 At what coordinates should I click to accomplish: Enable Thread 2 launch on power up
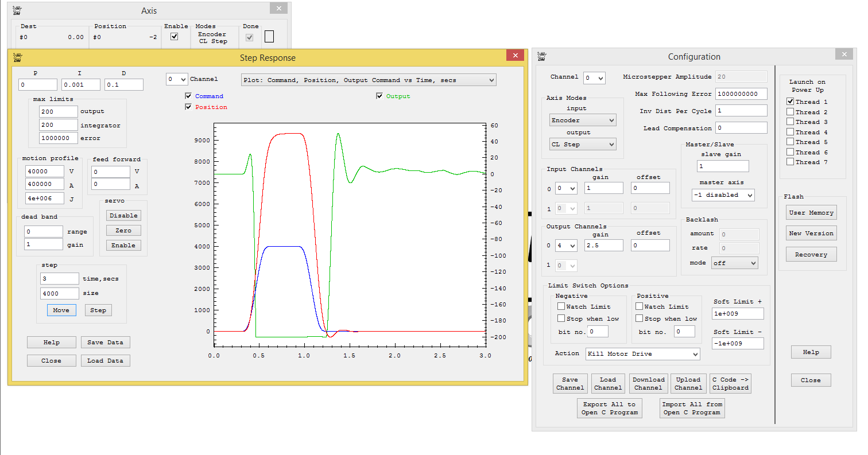tap(790, 112)
